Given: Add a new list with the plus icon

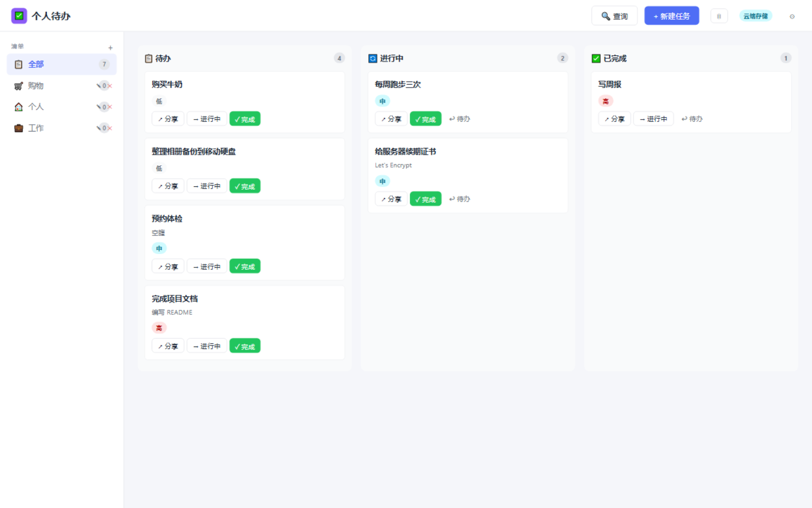Looking at the screenshot, I should (x=111, y=47).
